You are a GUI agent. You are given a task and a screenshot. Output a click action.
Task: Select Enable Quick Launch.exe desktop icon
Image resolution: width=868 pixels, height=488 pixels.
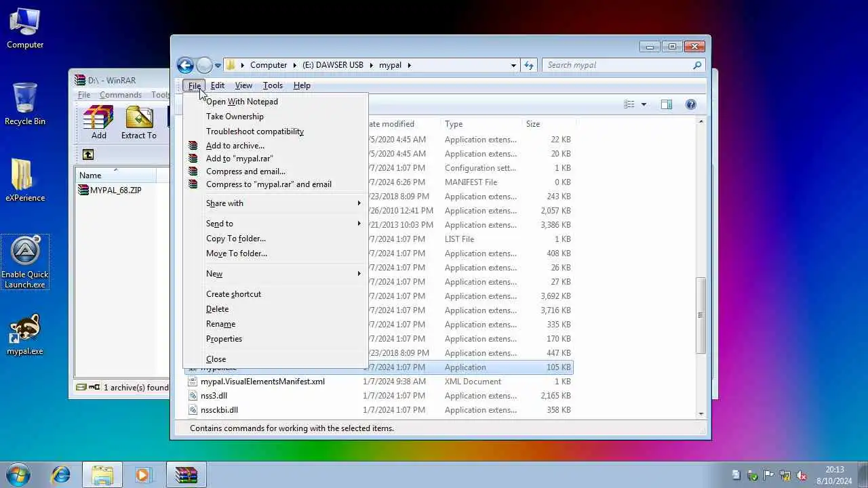click(x=25, y=262)
